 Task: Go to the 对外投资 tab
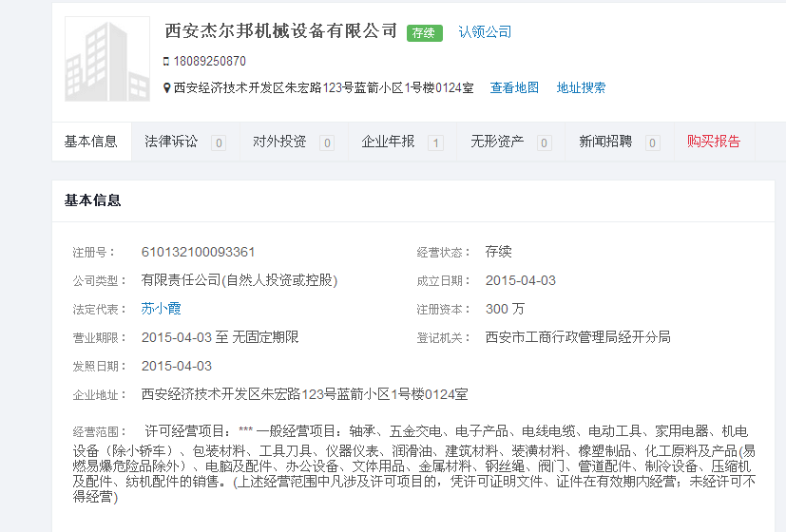pos(279,142)
